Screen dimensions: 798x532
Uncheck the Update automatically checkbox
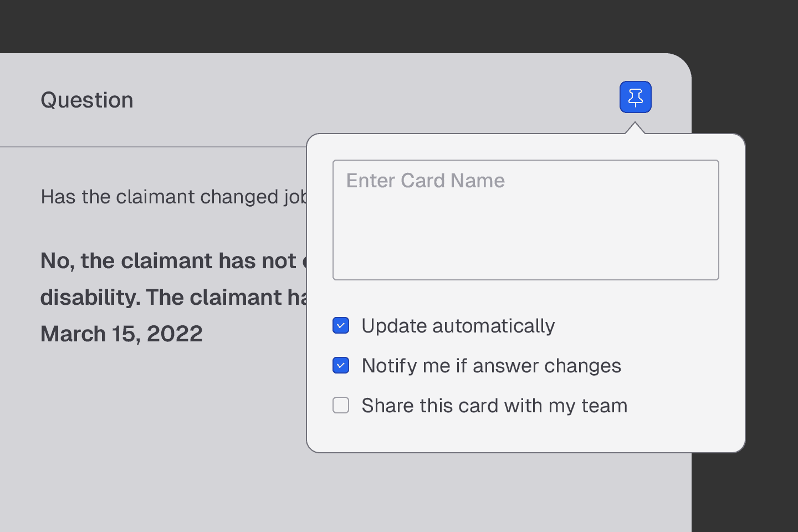341,325
